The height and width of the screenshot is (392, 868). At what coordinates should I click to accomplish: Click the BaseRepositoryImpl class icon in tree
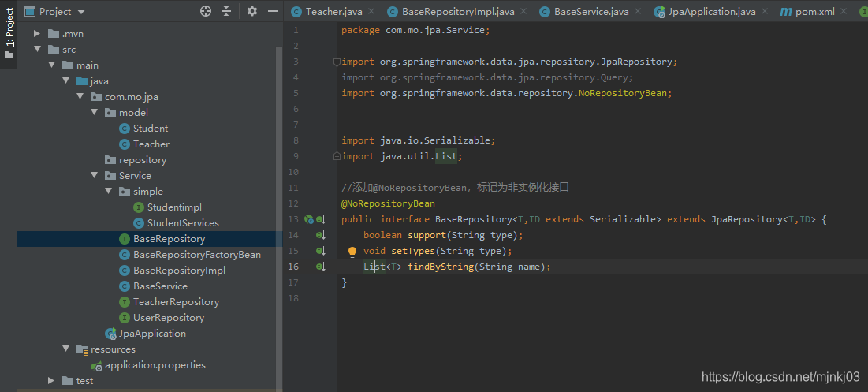pyautogui.click(x=125, y=271)
